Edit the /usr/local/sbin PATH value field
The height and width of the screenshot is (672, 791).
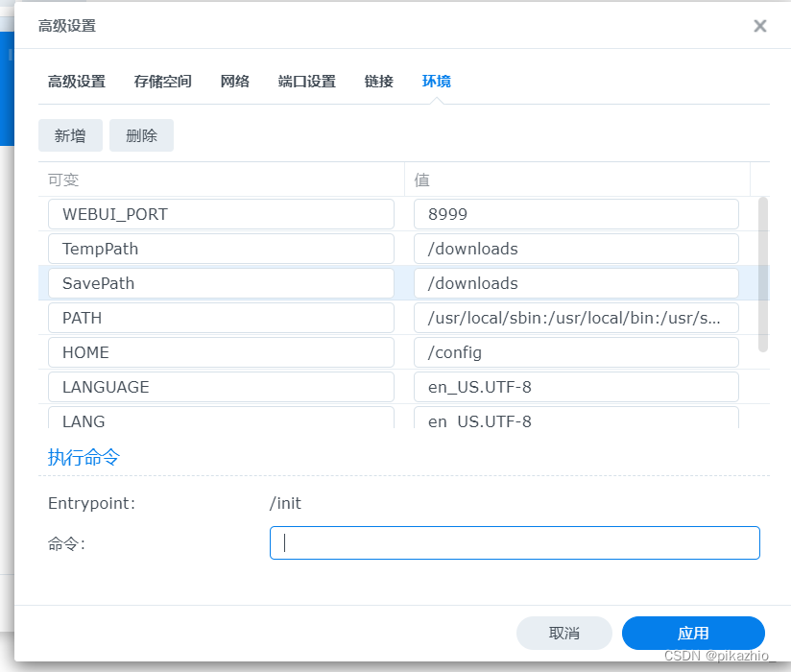(576, 318)
